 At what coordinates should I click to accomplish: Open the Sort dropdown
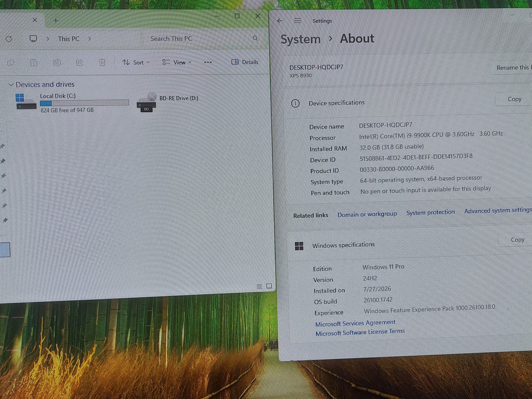(x=136, y=62)
